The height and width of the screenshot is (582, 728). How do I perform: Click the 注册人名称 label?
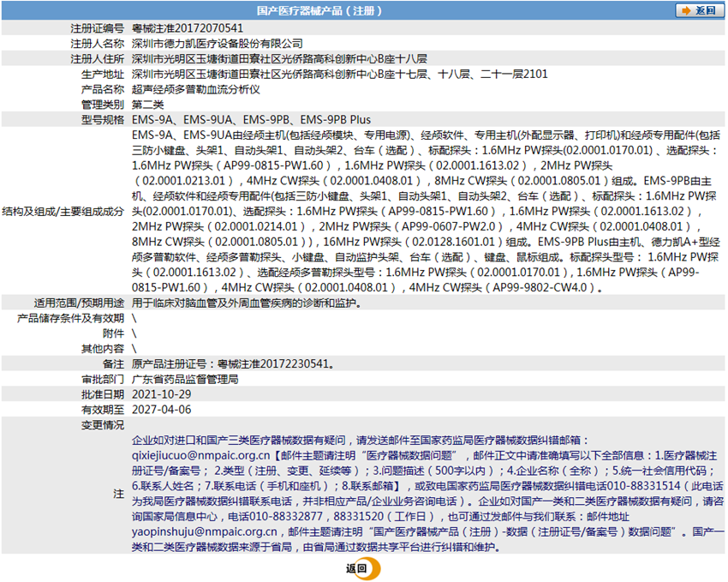click(x=98, y=44)
